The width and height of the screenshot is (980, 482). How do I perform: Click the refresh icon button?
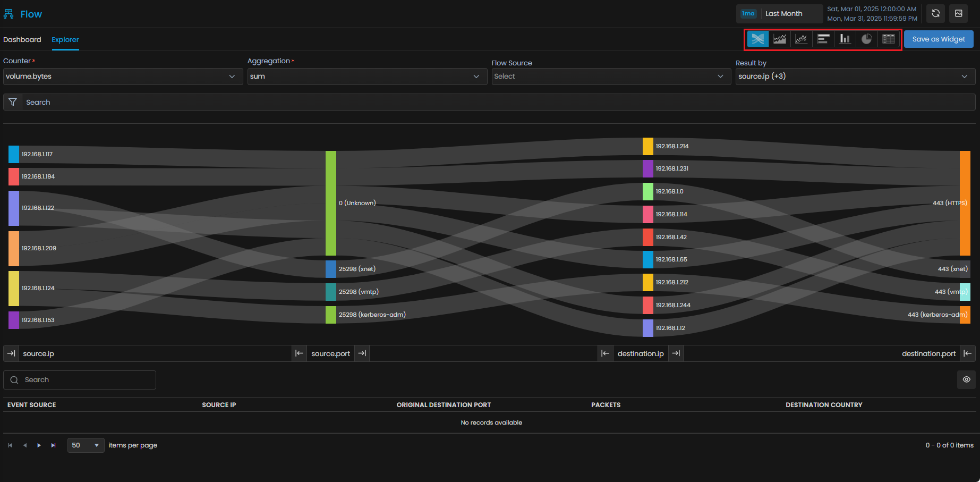coord(936,13)
